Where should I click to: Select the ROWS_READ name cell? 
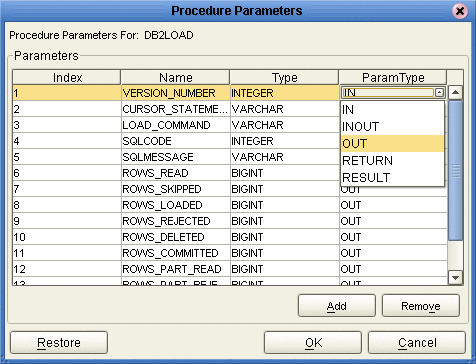[x=176, y=173]
